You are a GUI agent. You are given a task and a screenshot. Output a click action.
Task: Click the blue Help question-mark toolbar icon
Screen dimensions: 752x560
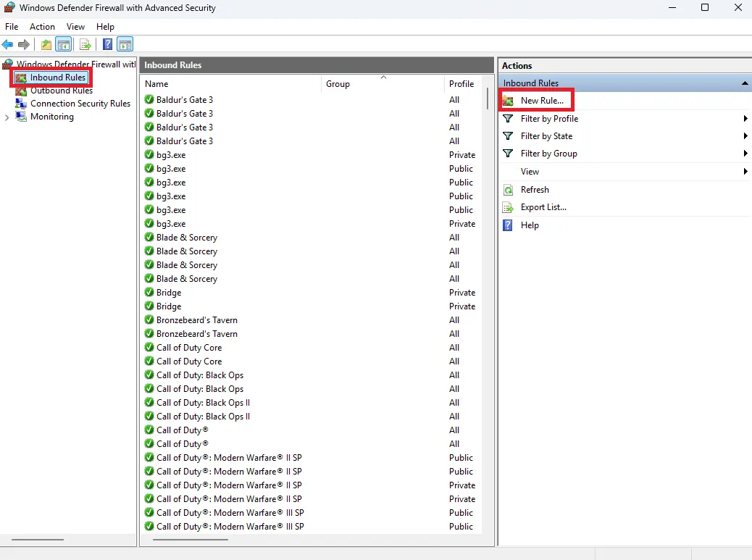tap(107, 45)
